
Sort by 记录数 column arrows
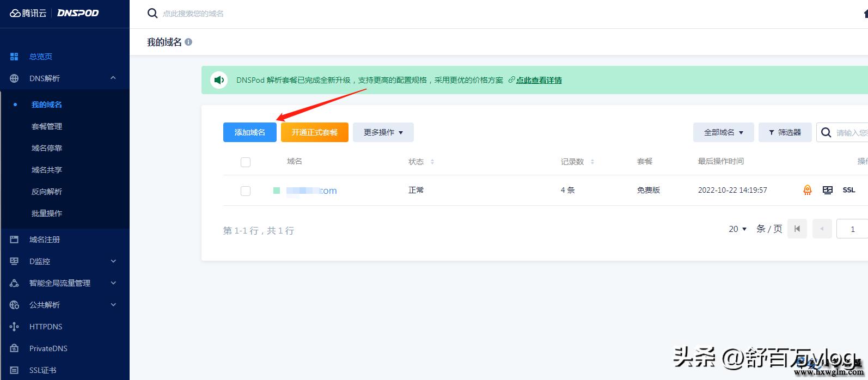(x=592, y=162)
